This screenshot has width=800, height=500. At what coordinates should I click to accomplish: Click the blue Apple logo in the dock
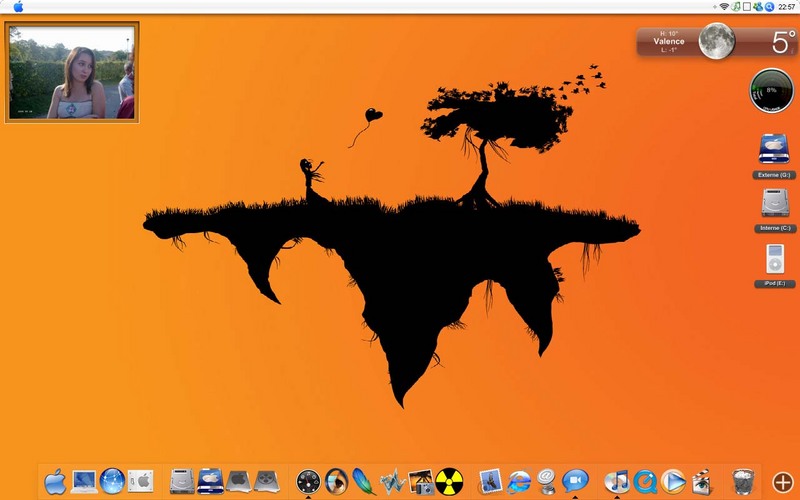[x=55, y=482]
